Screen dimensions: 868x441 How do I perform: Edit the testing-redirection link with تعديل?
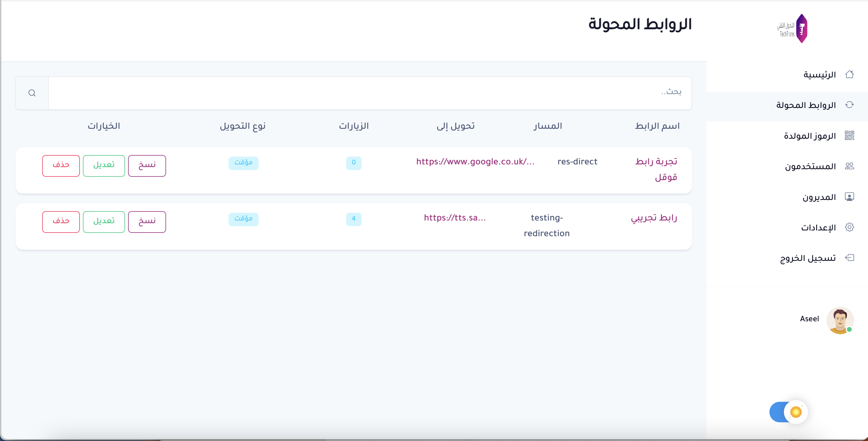point(104,222)
